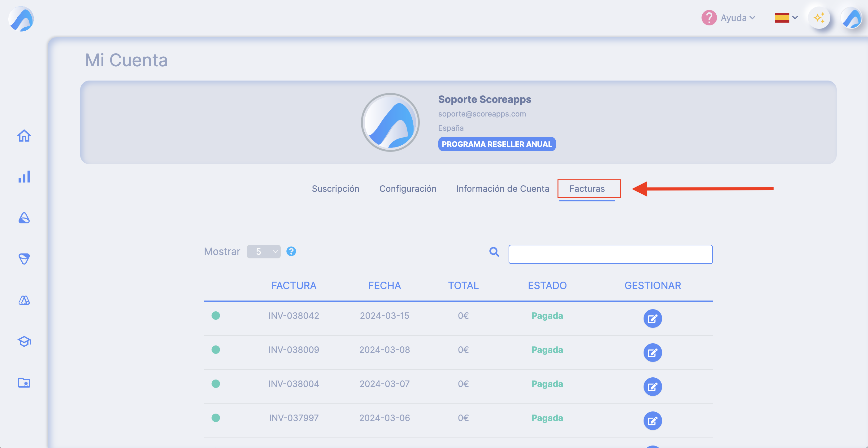Click the large profile picture of Soporte Scoreapps
The width and height of the screenshot is (868, 448).
click(x=390, y=122)
